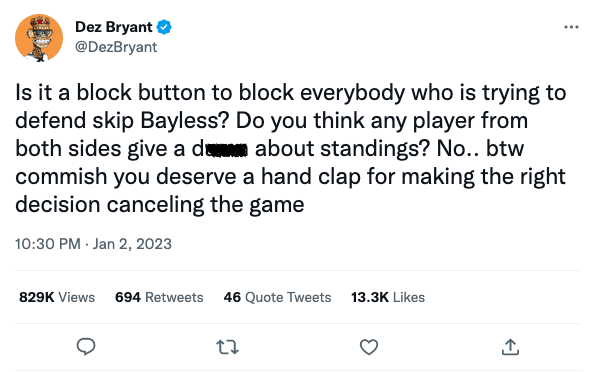Open the 46 Quote Tweets list
This screenshot has width=590, height=372.
pyautogui.click(x=277, y=297)
